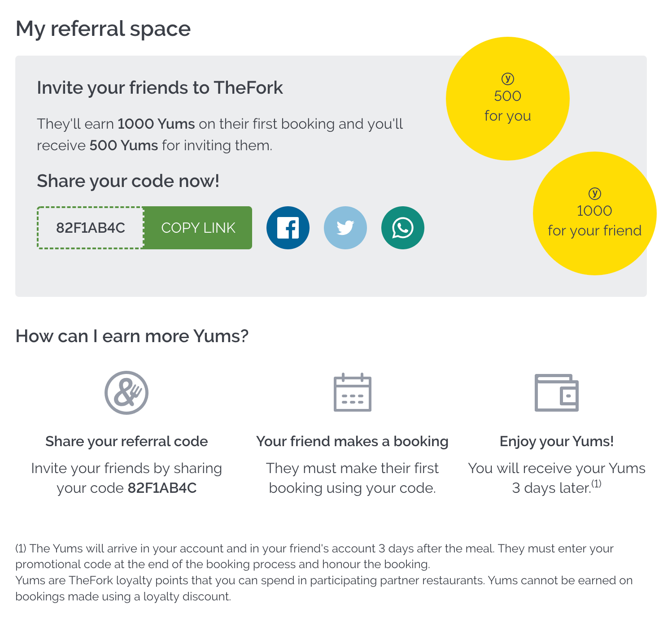Click the COPY LINK button

(198, 228)
